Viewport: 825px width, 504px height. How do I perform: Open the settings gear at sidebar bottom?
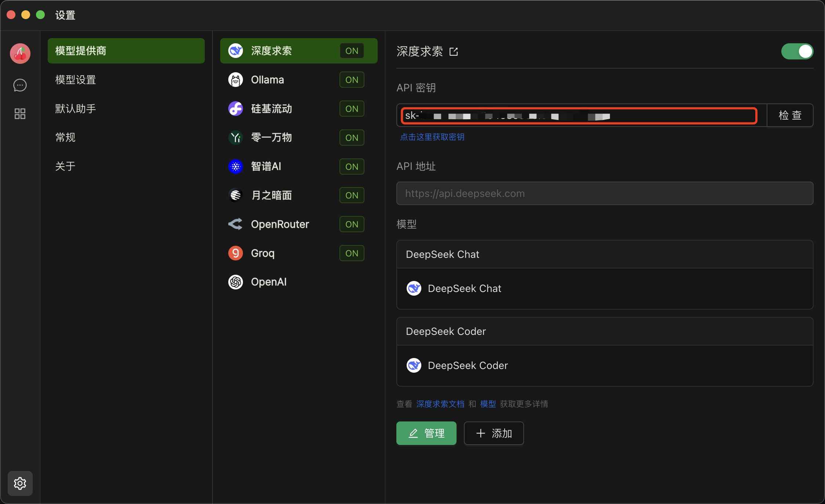click(x=20, y=483)
